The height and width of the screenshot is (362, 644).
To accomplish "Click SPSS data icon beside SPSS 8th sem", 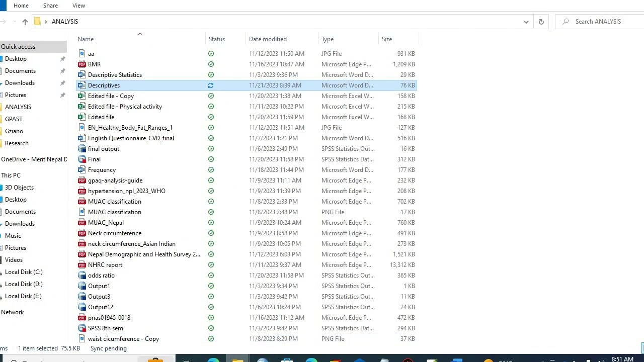I will [82, 328].
